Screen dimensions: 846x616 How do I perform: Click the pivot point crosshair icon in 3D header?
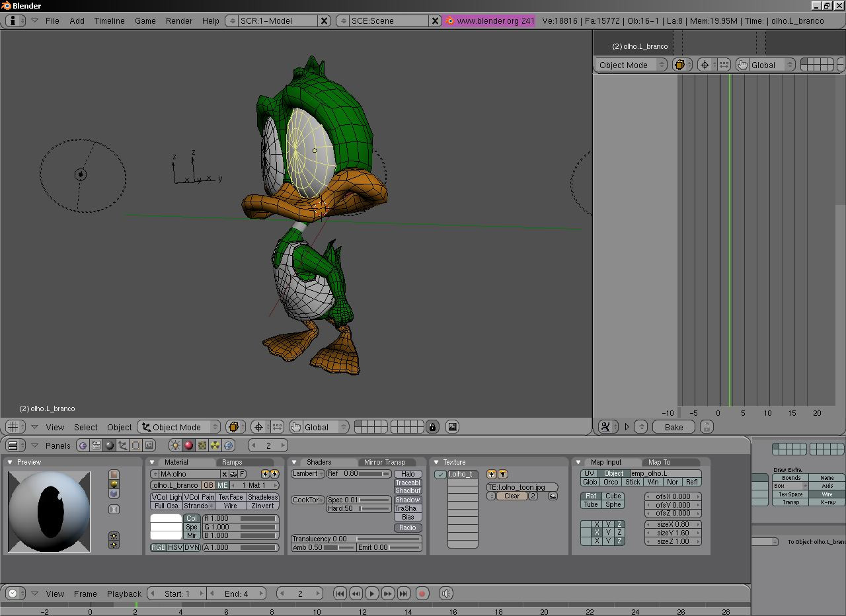[258, 427]
